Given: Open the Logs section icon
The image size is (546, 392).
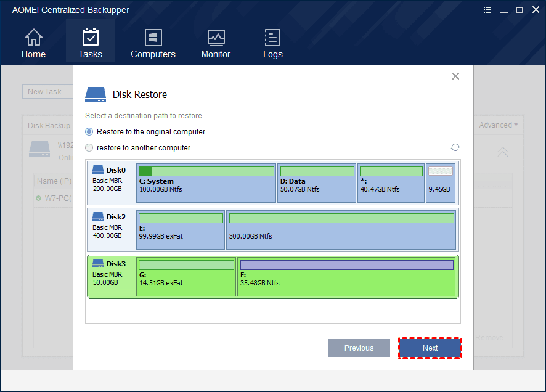Looking at the screenshot, I should [272, 38].
